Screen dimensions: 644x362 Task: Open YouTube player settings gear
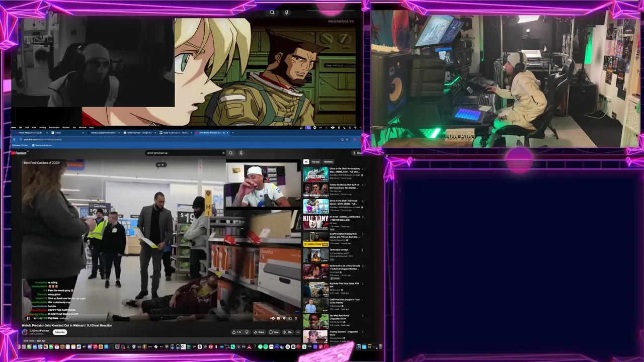pos(284,318)
